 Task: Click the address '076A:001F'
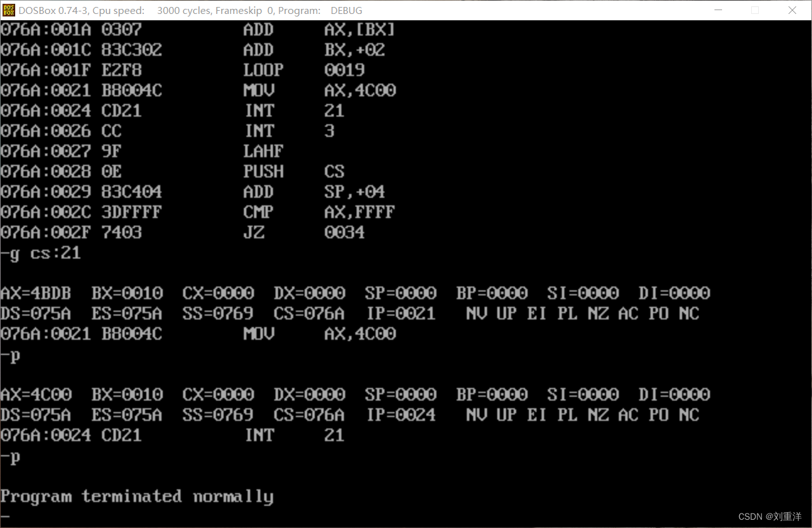[x=46, y=70]
